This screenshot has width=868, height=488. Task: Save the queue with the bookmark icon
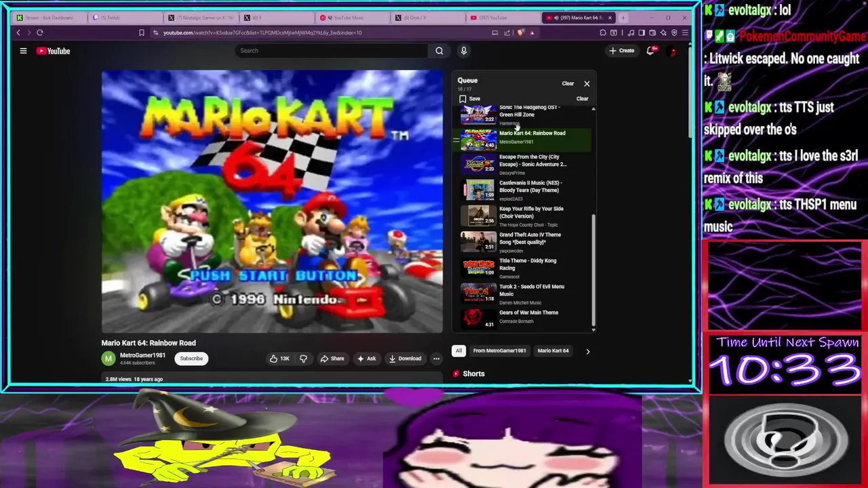point(462,99)
